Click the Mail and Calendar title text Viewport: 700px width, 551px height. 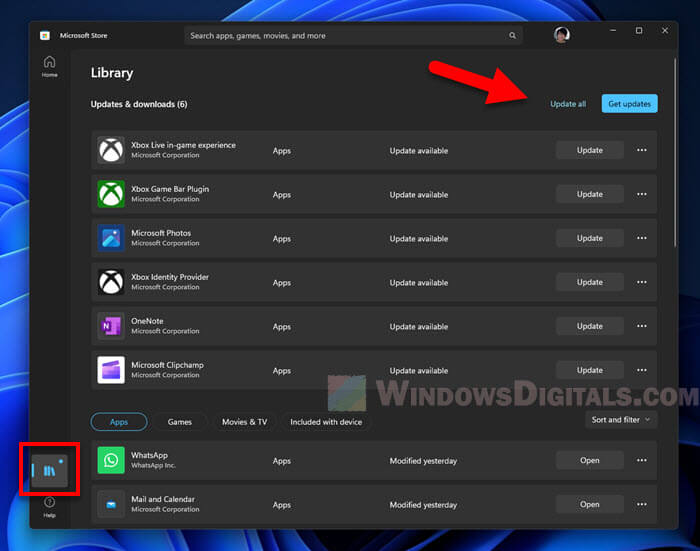point(162,499)
